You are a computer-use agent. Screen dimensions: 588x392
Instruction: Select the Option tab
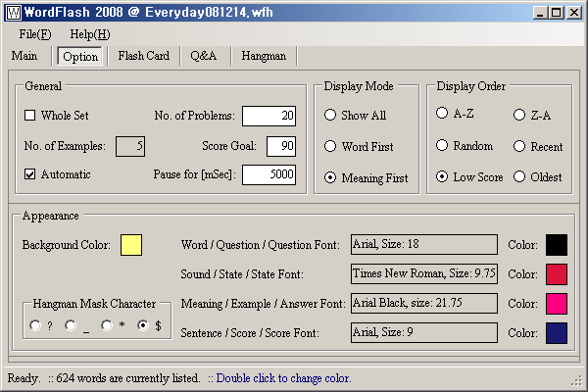(x=80, y=57)
